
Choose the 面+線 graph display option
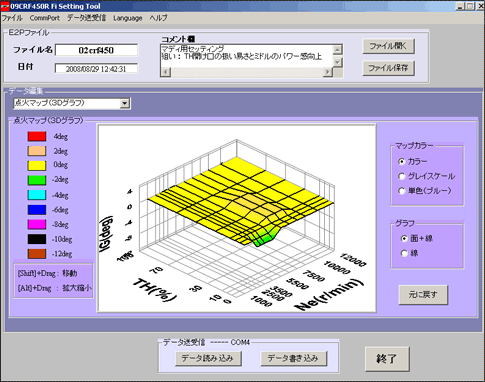pyautogui.click(x=404, y=239)
